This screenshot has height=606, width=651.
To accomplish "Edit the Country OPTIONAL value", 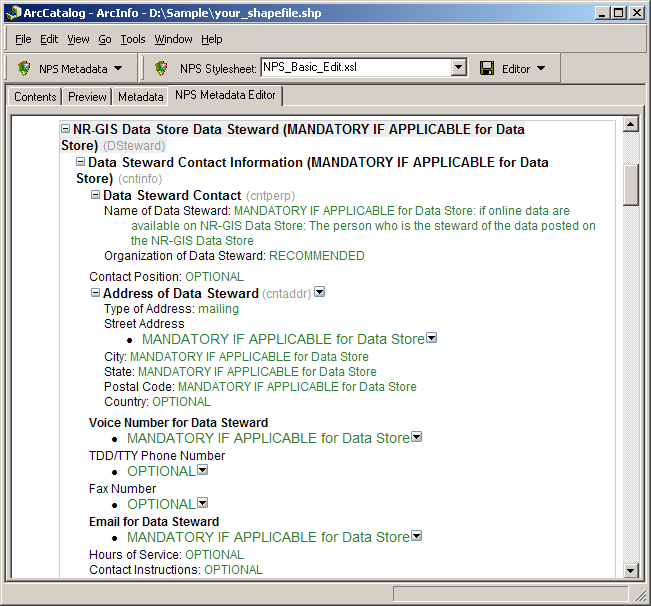I will pos(181,402).
